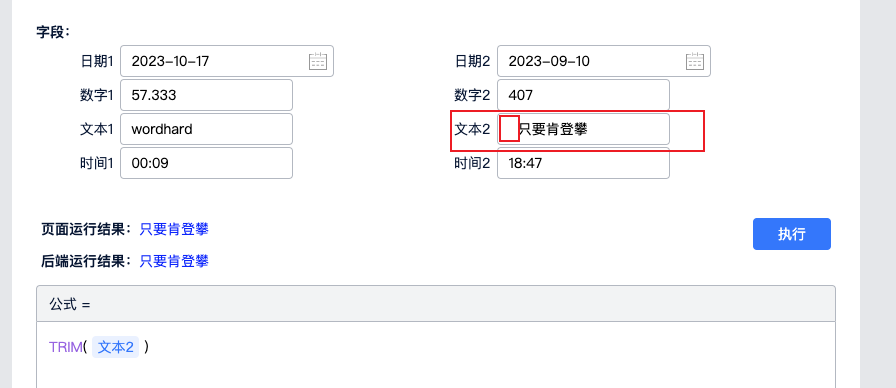Select the 文本1 input with wordhard
896x388 pixels.
pos(206,129)
